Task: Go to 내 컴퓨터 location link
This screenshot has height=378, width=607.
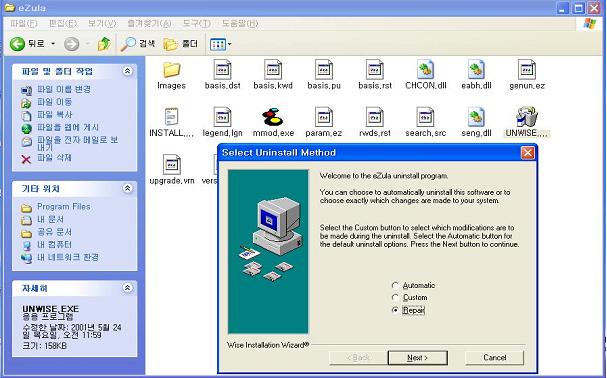Action: (55, 244)
